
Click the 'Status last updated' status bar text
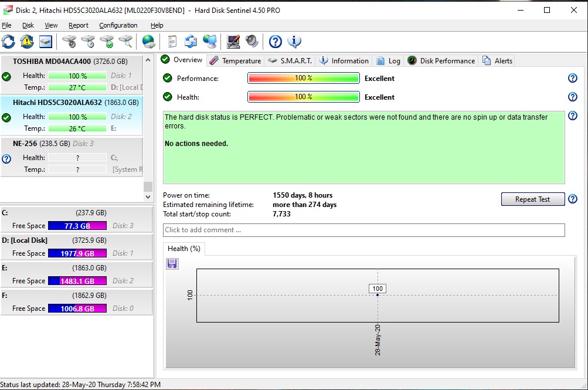point(80,385)
